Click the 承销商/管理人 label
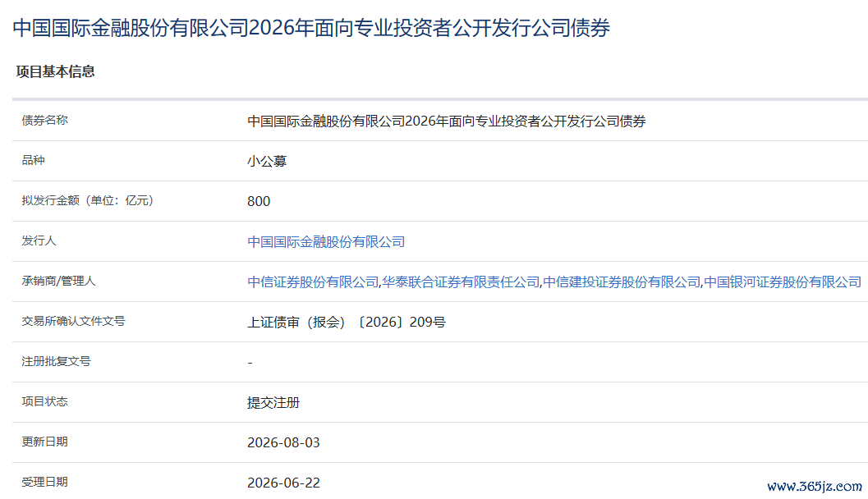 tap(58, 281)
